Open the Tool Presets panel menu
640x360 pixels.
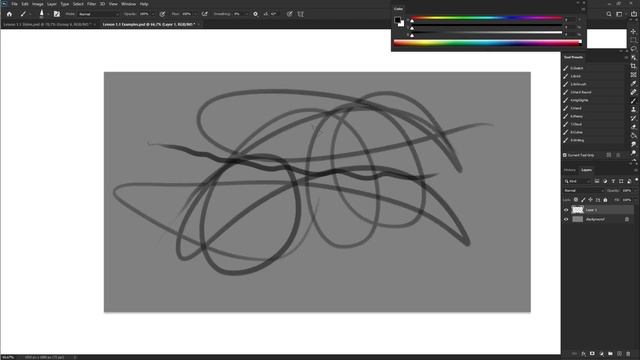(x=626, y=57)
